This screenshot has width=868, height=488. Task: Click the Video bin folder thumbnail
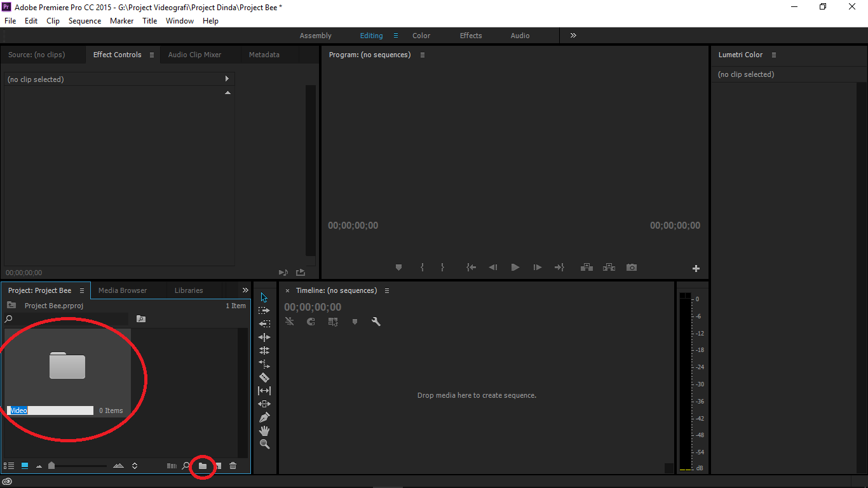pyautogui.click(x=67, y=365)
